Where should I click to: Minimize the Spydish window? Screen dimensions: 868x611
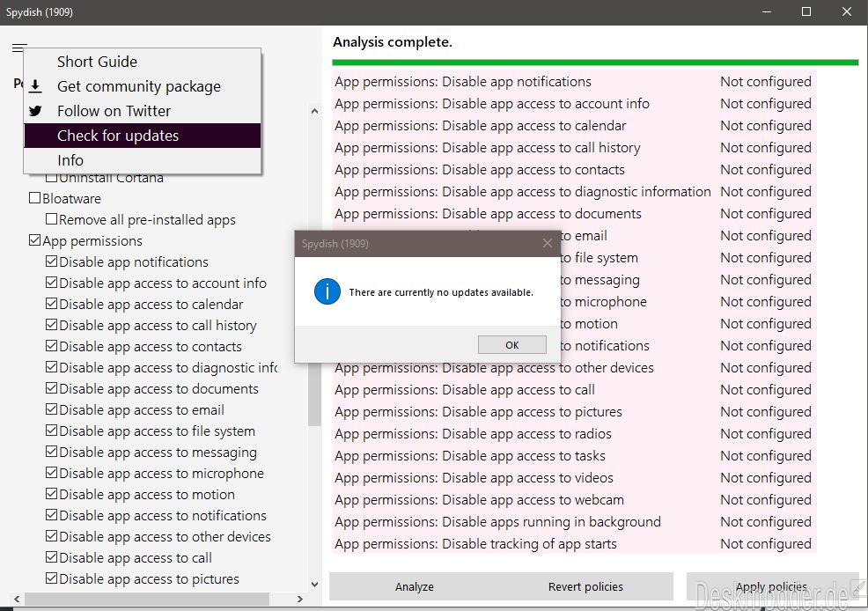[767, 11]
